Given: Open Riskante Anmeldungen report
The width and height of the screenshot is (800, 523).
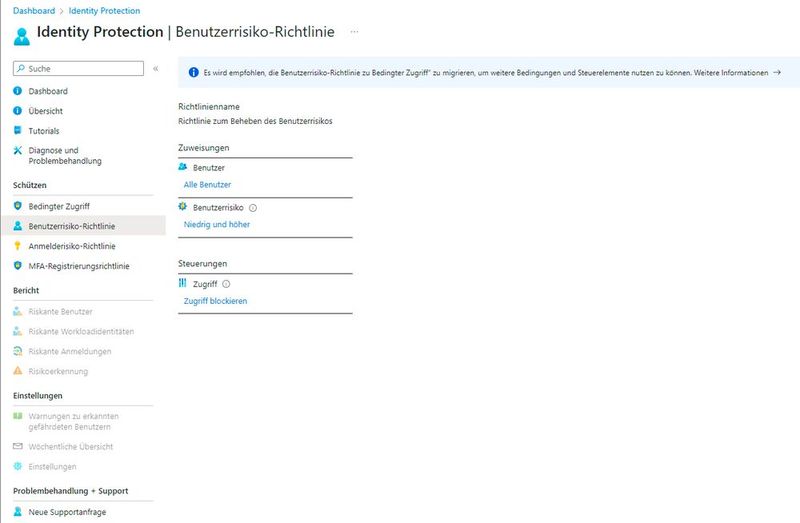Looking at the screenshot, I should tap(70, 351).
